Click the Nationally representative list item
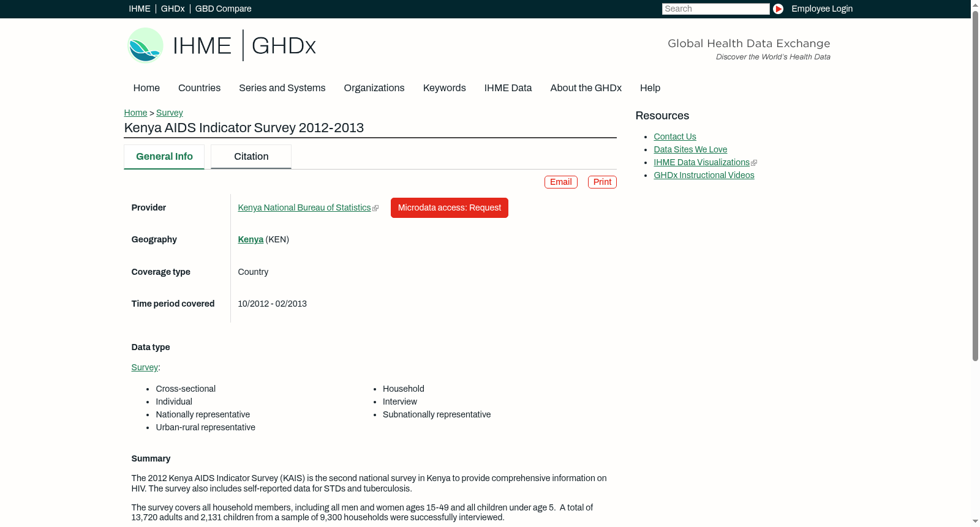 tap(203, 415)
